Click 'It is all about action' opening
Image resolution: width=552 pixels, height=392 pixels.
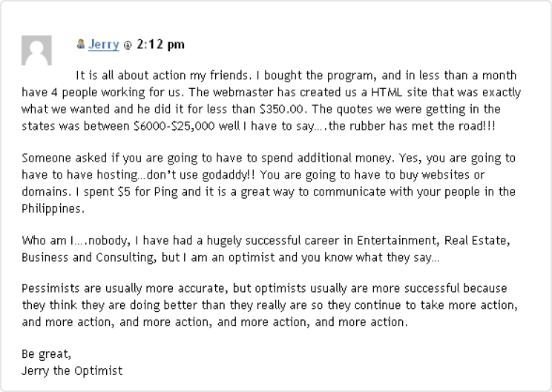pos(131,76)
